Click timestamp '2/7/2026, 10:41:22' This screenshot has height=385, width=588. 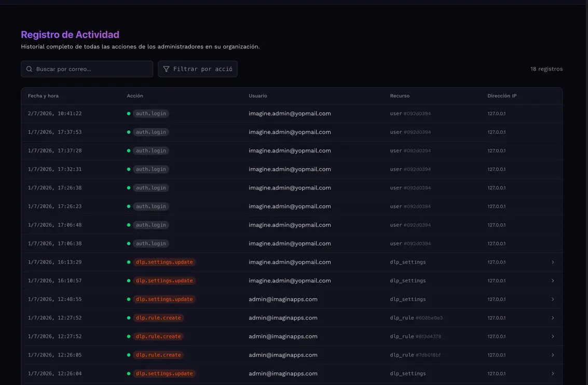tap(54, 114)
